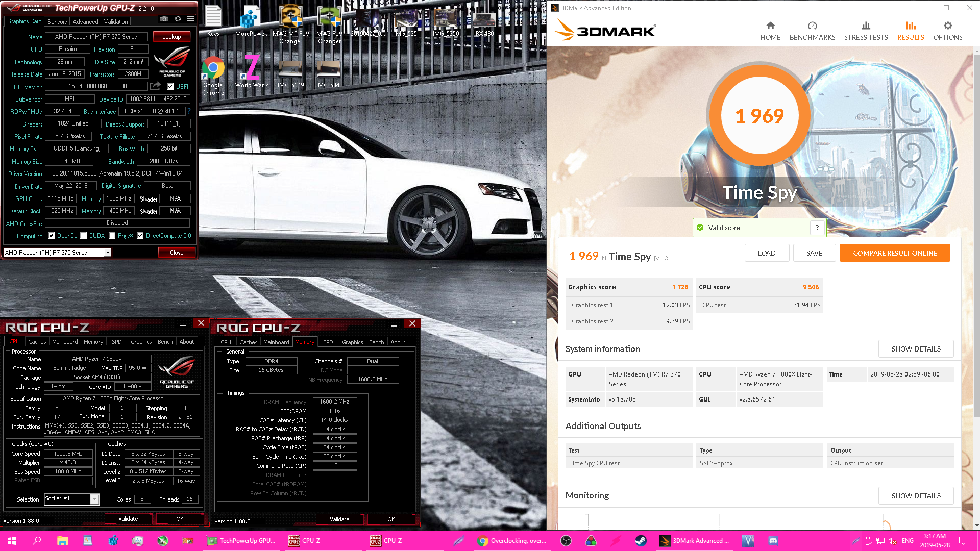The width and height of the screenshot is (980, 551).
Task: Open the RX 480 desktop image
Action: pyautogui.click(x=484, y=22)
